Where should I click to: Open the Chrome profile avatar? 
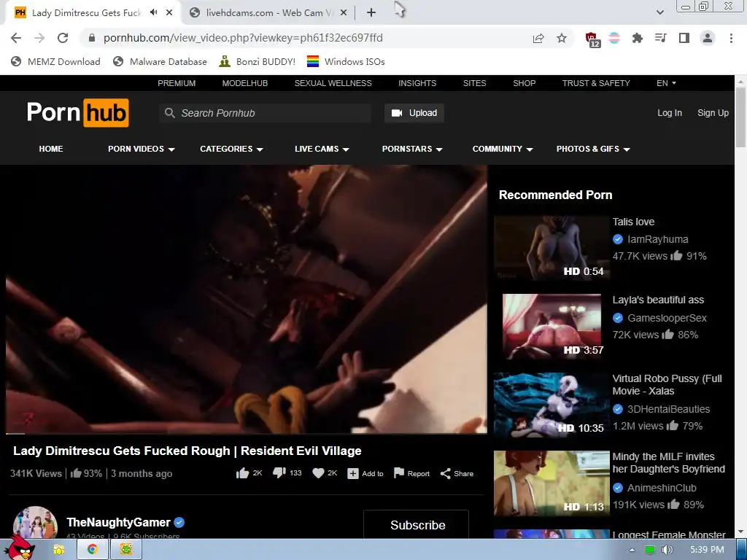[708, 38]
